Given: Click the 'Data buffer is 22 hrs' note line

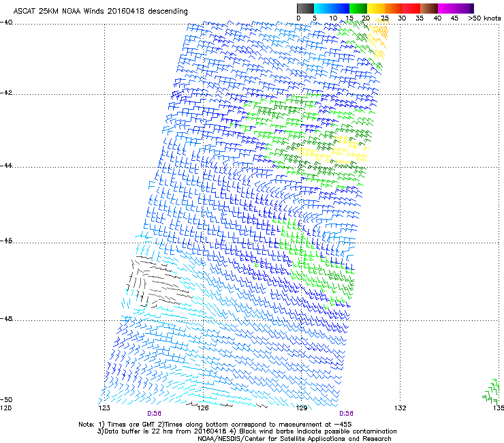Looking at the screenshot, I should pos(247,431).
